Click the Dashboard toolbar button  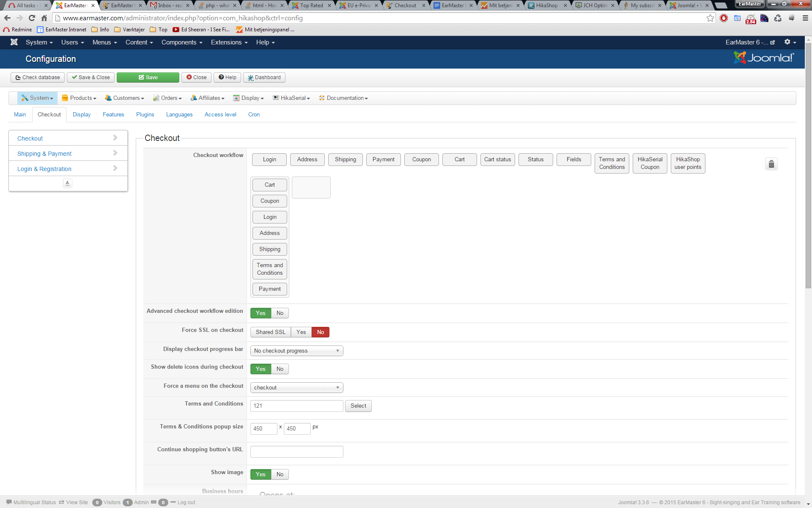coord(264,77)
